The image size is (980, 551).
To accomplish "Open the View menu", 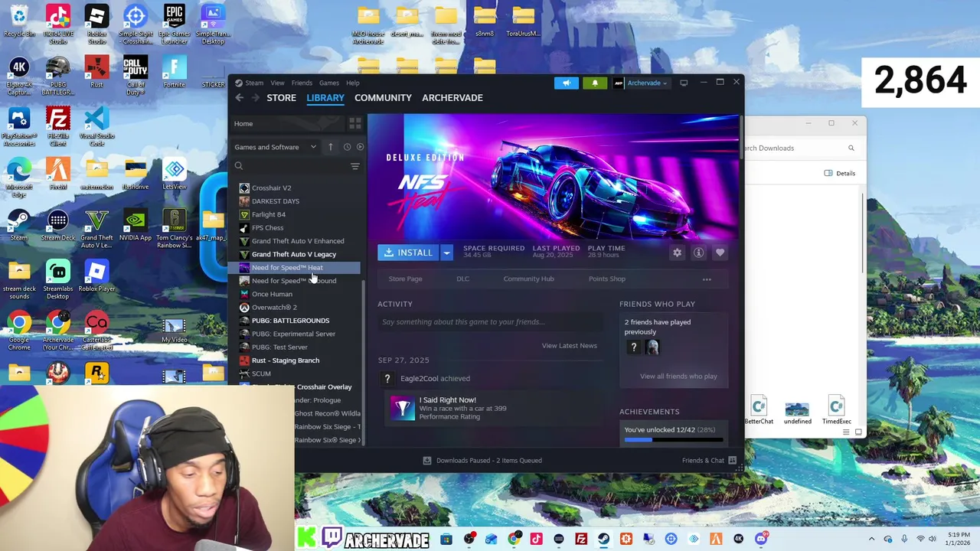I will [277, 83].
